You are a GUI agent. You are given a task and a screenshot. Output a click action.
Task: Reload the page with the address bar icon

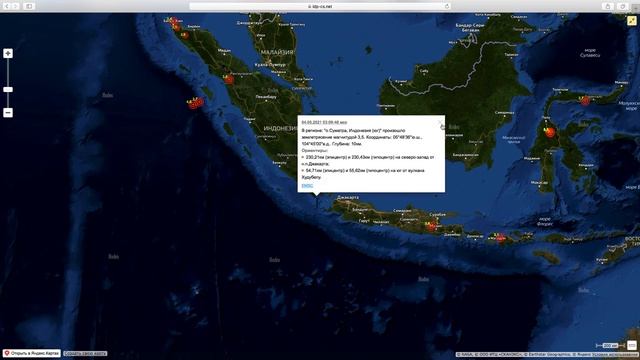tap(447, 6)
